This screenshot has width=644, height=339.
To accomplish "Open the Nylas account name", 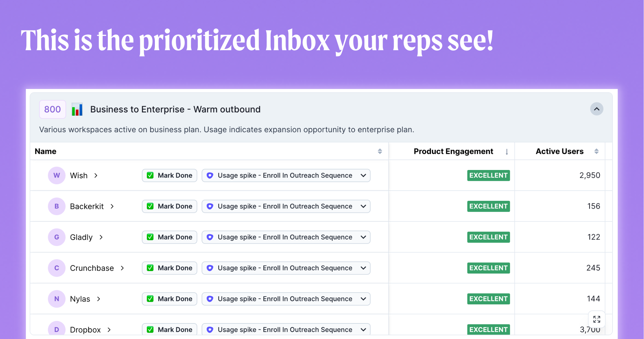I will coord(80,299).
